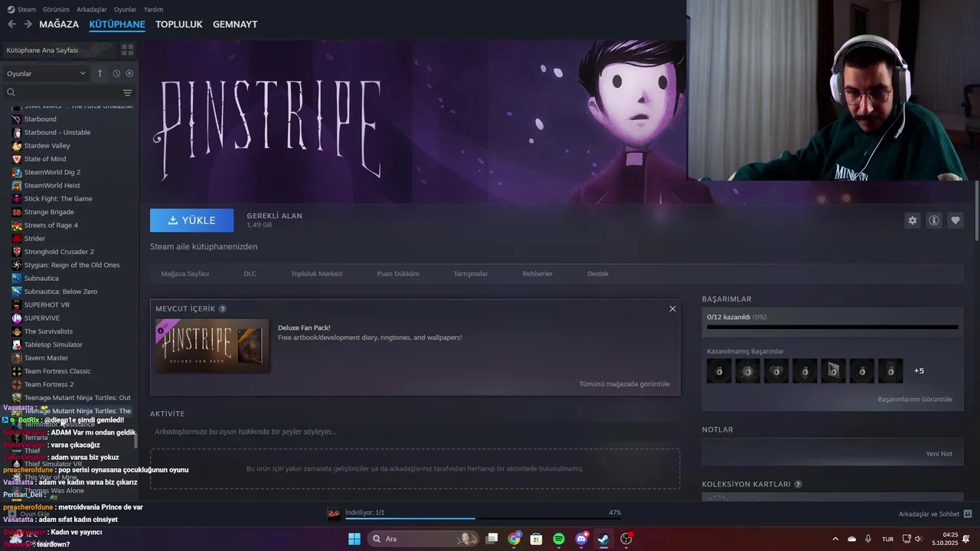Select Subnautica: Below Zero in library
The image size is (980, 551).
pyautogui.click(x=61, y=292)
